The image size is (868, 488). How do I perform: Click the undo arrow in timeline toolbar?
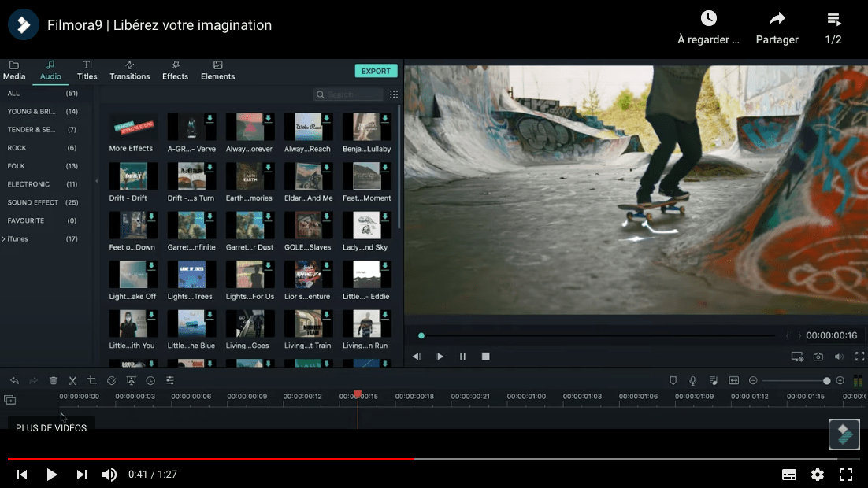click(14, 381)
